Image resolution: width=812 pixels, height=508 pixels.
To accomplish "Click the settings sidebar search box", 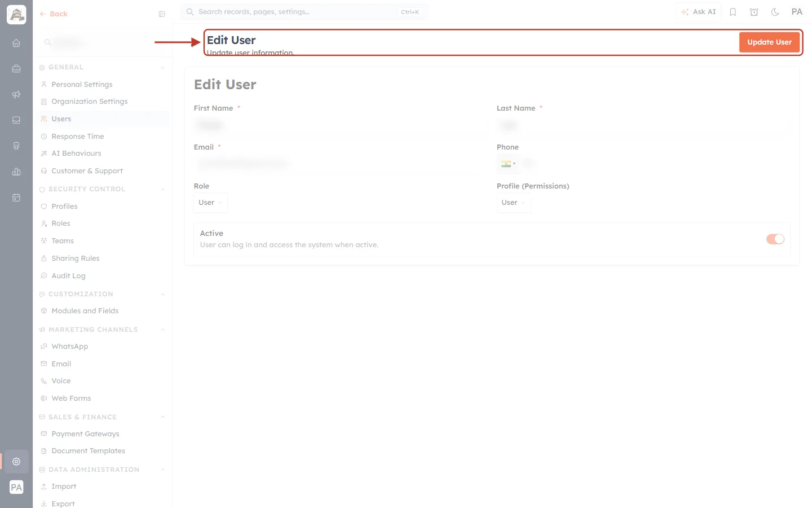I will pyautogui.click(x=103, y=42).
